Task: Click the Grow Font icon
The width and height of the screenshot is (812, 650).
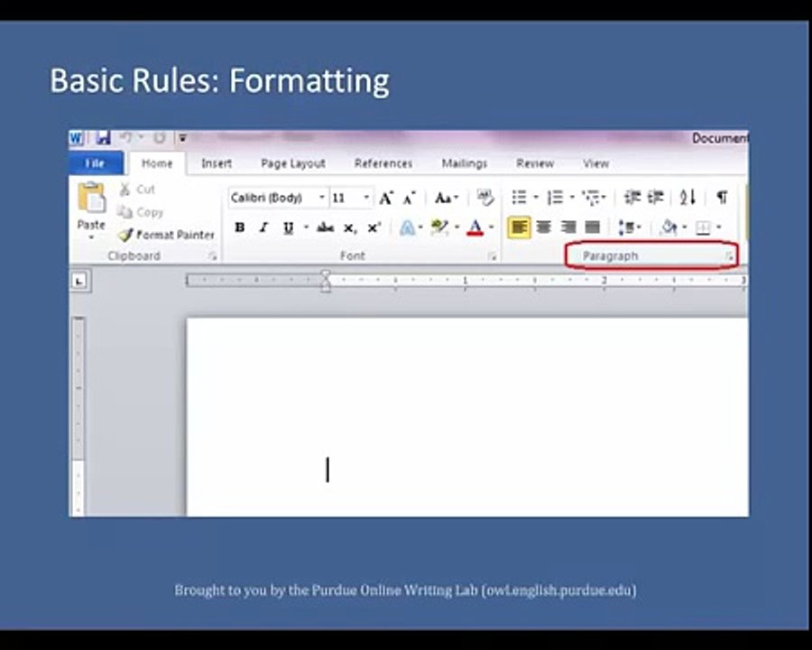Action: (386, 198)
